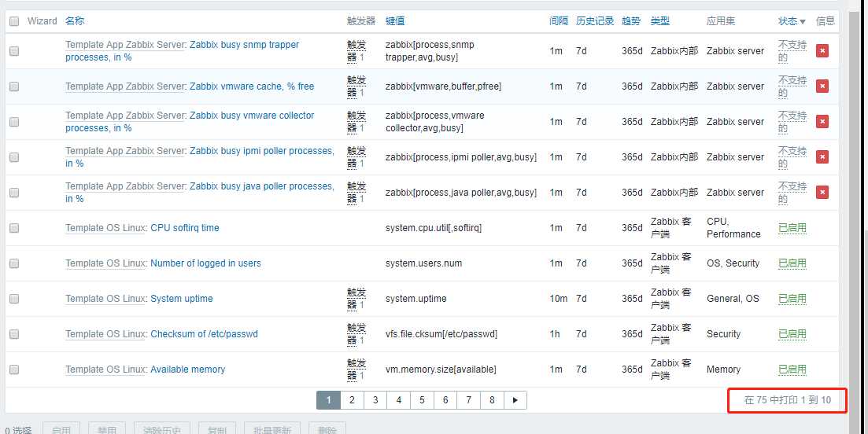The height and width of the screenshot is (434, 868).
Task: Click 已启用 status for System uptime
Action: tap(792, 299)
